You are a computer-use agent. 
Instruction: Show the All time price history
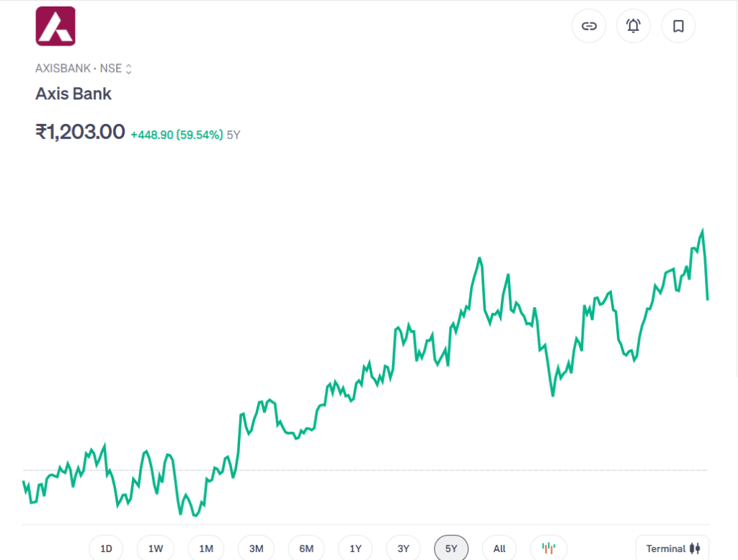499,548
